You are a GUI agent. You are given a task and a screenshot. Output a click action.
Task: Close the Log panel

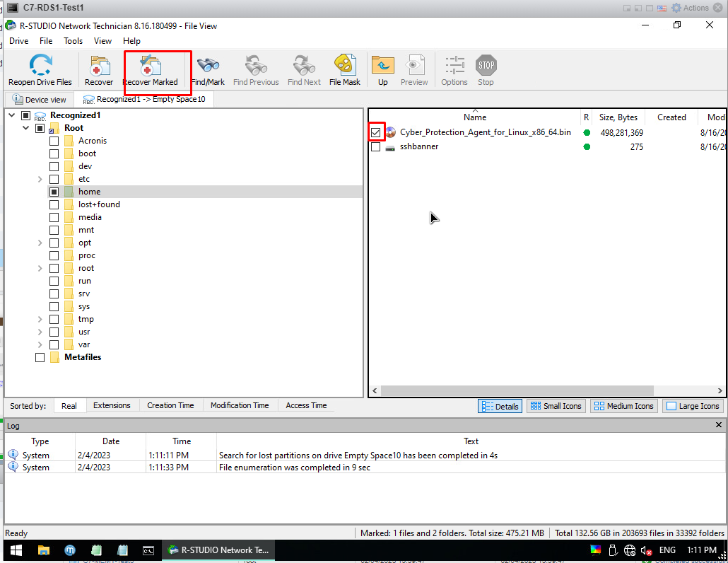(x=719, y=425)
